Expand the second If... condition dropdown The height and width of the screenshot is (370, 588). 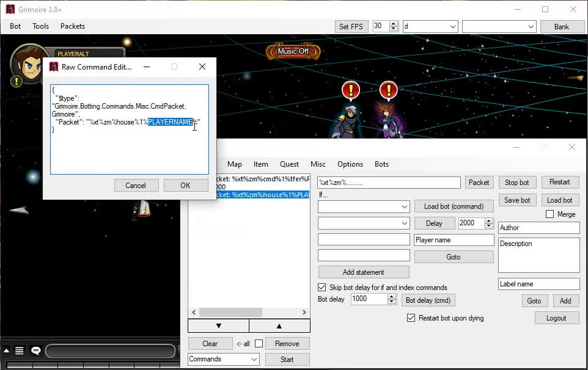pos(364,223)
